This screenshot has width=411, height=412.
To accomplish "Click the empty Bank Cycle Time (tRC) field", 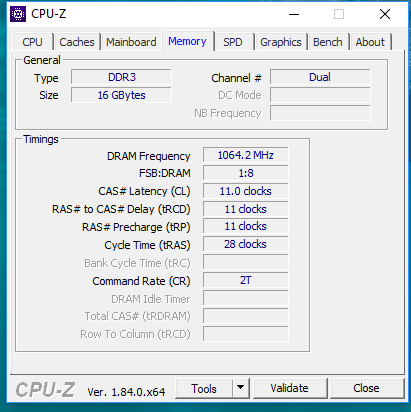I will click(246, 262).
